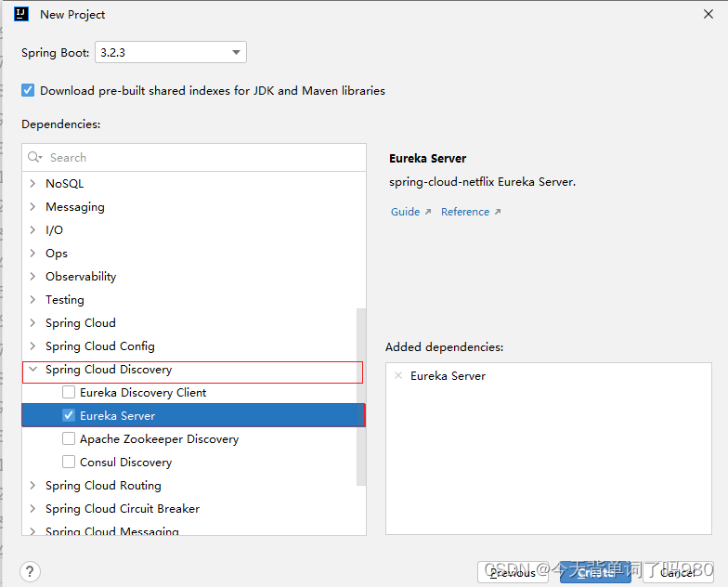This screenshot has height=587, width=728.
Task: Expand the Spring Cloud Circuit Breaker category
Action: [x=32, y=509]
